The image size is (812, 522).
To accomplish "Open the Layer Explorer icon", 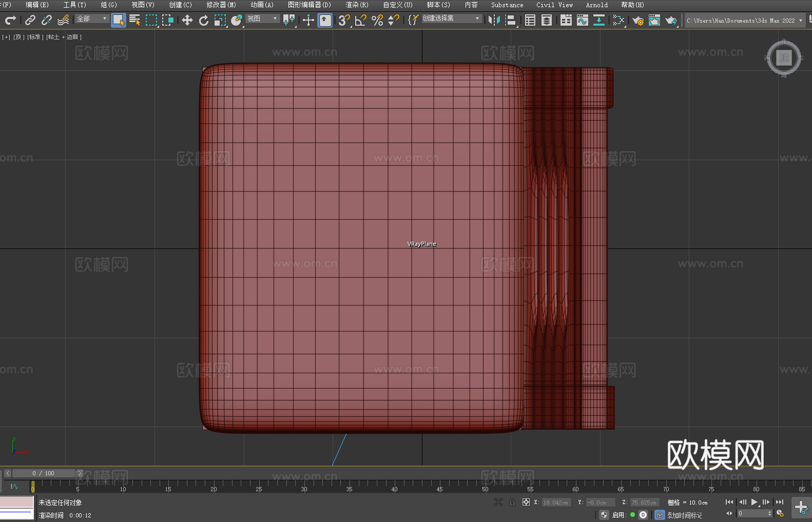I will pyautogui.click(x=547, y=20).
